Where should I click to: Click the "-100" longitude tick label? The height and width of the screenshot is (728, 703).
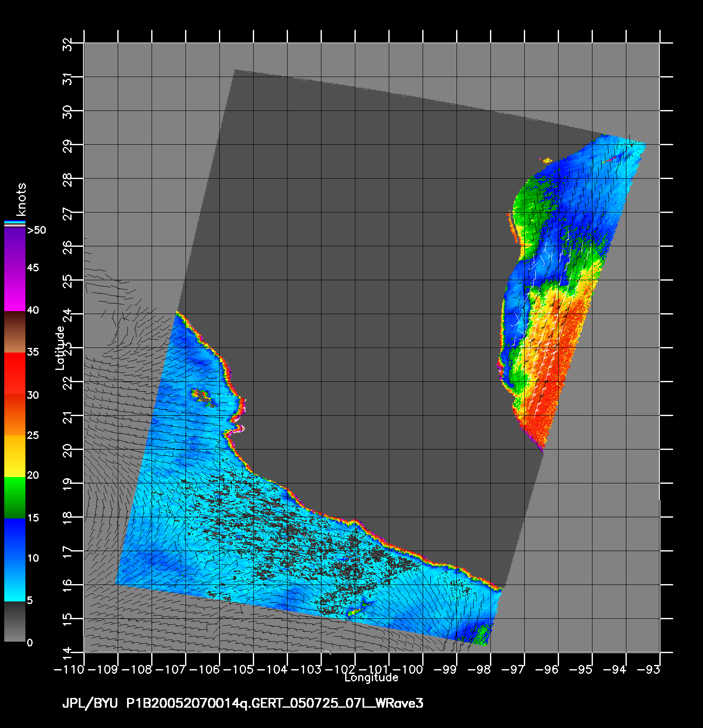click(x=408, y=669)
